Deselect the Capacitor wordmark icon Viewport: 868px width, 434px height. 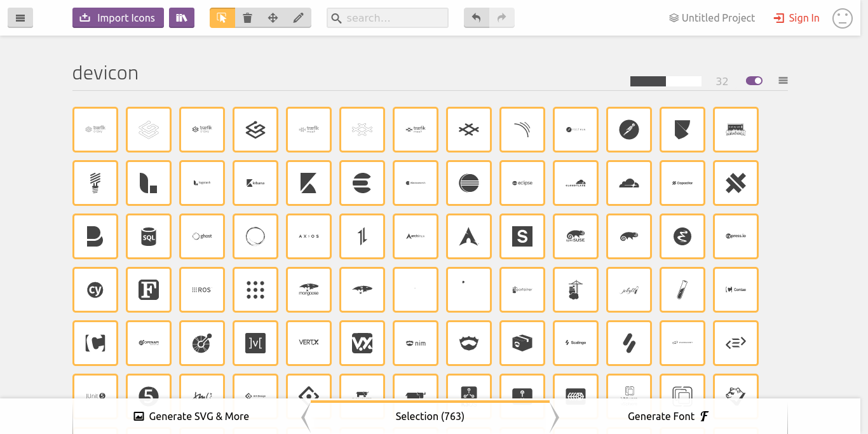682,183
